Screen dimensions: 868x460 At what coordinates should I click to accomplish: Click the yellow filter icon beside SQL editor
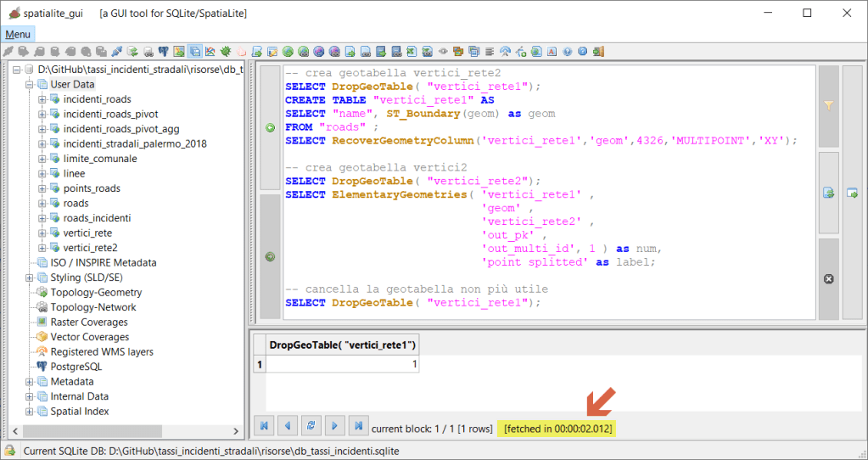(829, 106)
